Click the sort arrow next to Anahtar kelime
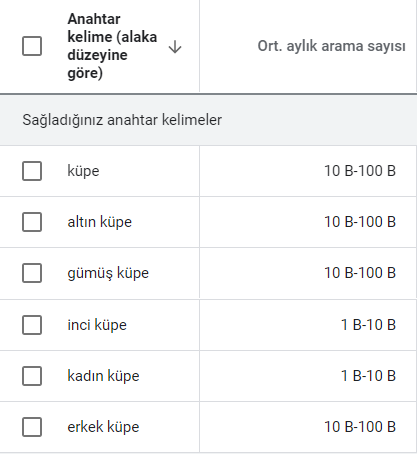This screenshot has width=417, height=454. pyautogui.click(x=175, y=47)
